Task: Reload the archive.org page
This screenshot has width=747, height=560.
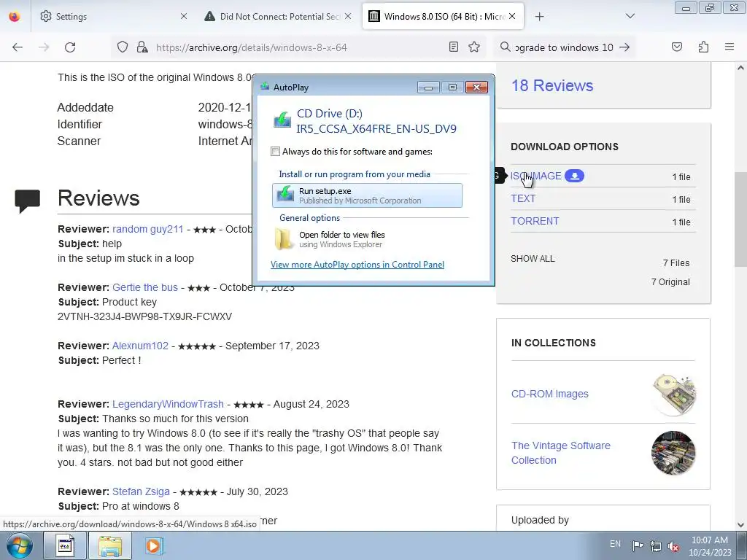Action: tap(70, 47)
